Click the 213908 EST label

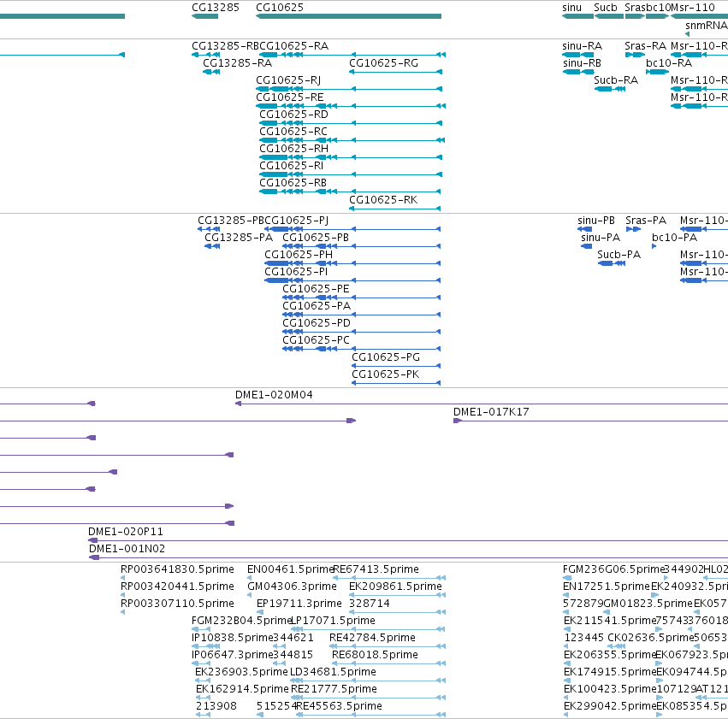pos(216,706)
